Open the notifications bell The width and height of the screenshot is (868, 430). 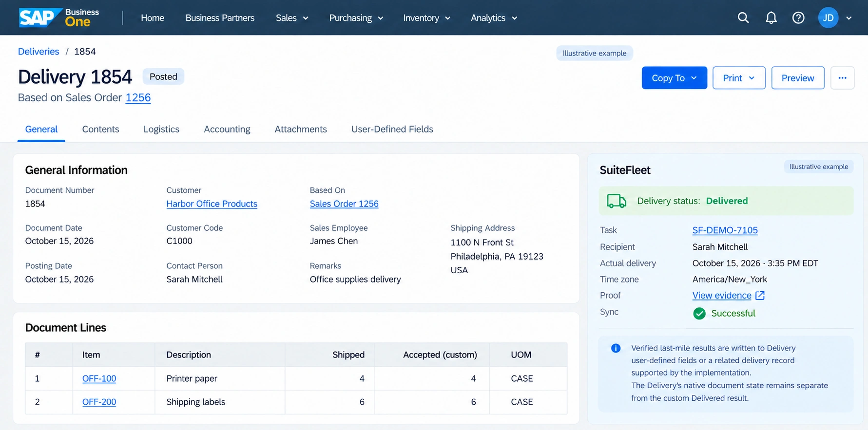771,18
